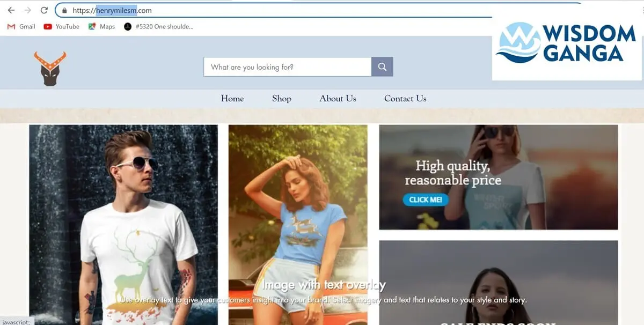
Task: Click the magnifier search button
Action: coord(382,67)
